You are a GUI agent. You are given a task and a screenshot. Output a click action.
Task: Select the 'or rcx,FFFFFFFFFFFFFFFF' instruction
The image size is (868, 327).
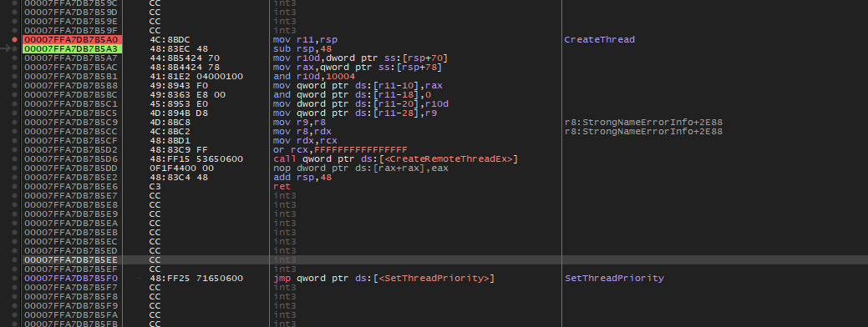point(341,149)
